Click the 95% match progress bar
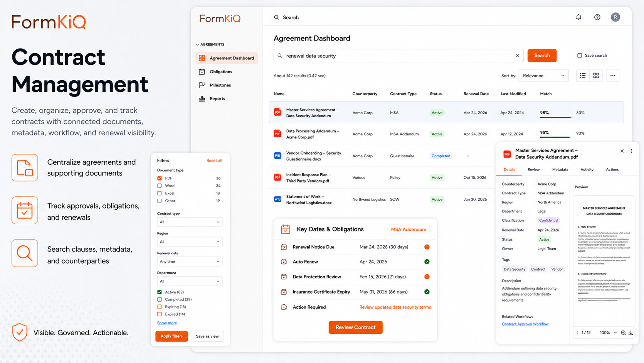The image size is (644, 363). coord(556,137)
